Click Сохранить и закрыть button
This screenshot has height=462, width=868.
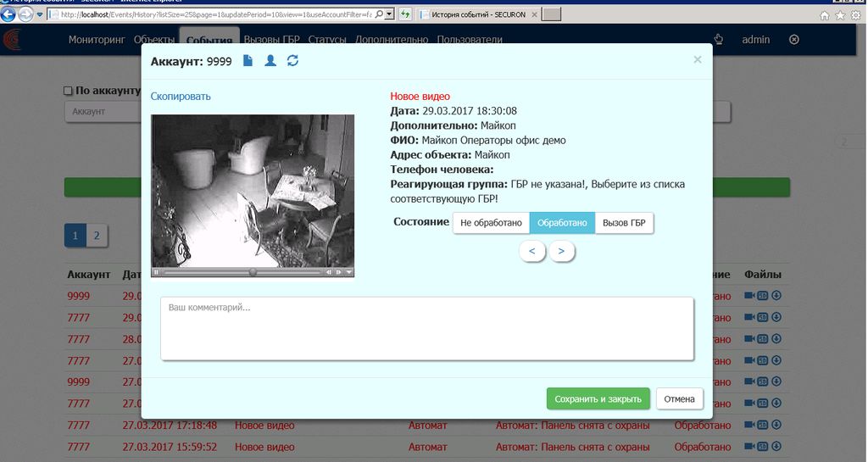[598, 399]
